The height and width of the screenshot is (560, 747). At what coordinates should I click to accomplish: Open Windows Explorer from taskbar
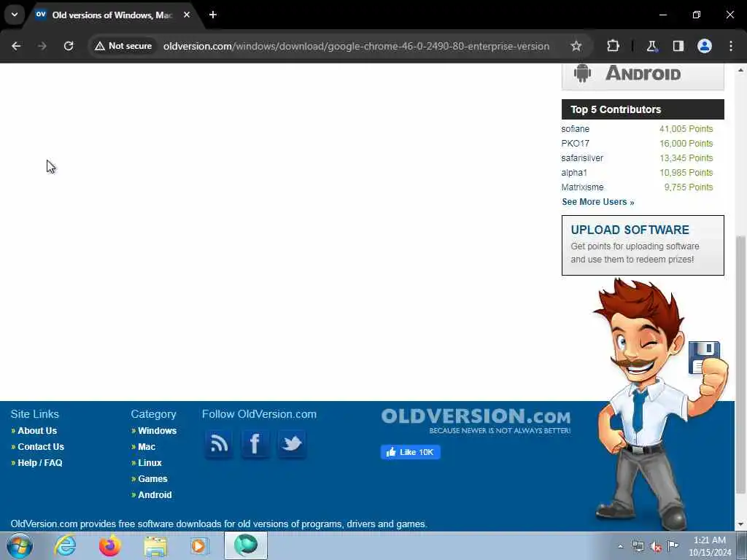(155, 545)
